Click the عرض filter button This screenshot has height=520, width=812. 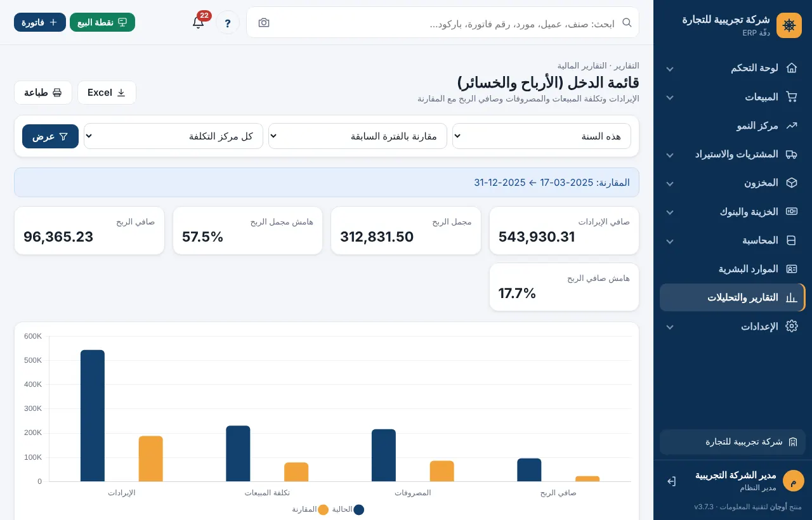(x=50, y=136)
